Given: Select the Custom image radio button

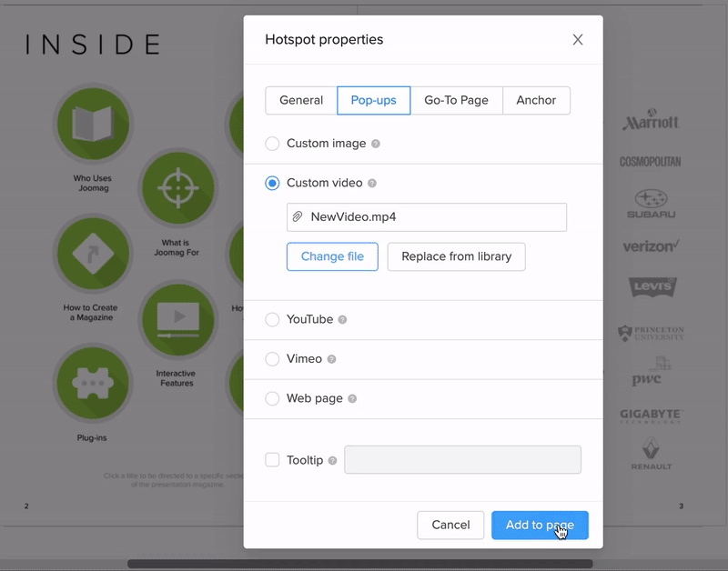Looking at the screenshot, I should [272, 144].
